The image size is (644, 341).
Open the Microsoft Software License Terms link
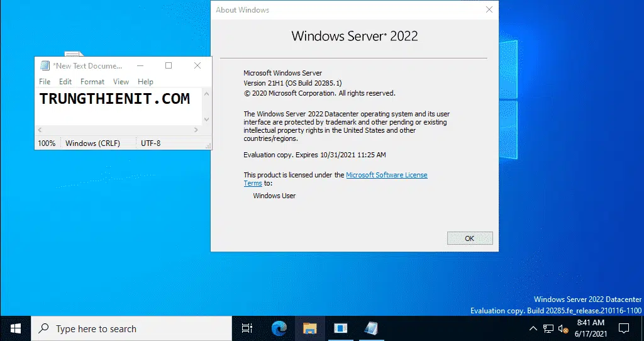(x=386, y=175)
